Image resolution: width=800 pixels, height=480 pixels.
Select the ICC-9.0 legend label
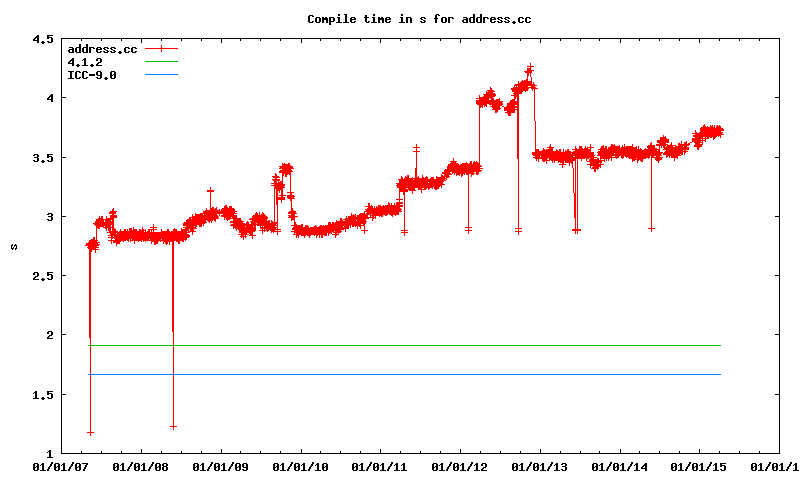pyautogui.click(x=91, y=75)
